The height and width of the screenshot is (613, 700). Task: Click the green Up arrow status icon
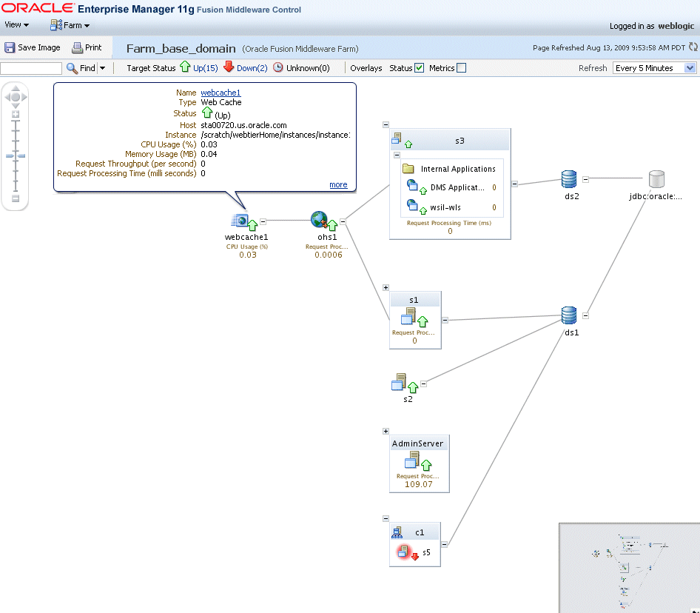pyautogui.click(x=185, y=67)
